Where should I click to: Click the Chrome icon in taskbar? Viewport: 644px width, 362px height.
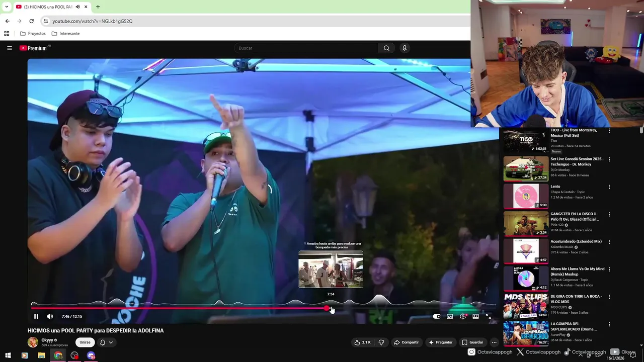tap(58, 355)
